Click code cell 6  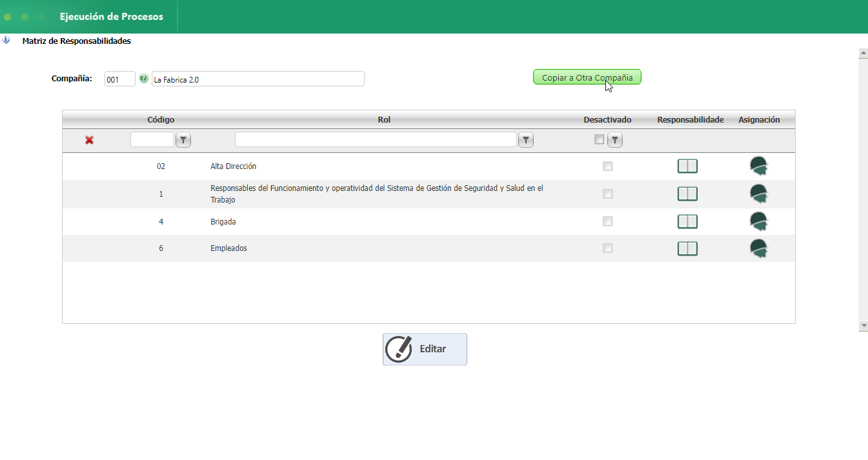(x=161, y=248)
